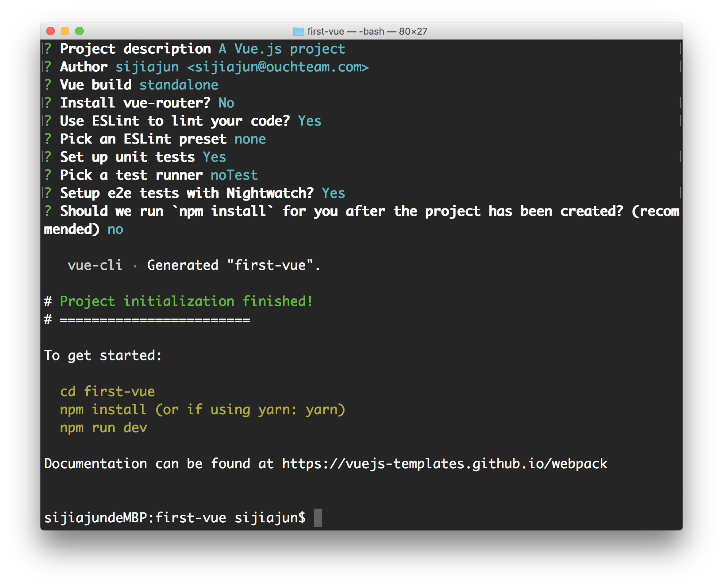Click the vuejs-templates.github.io/webpack documentation URL
Image resolution: width=723 pixels, height=588 pixels.
click(444, 464)
